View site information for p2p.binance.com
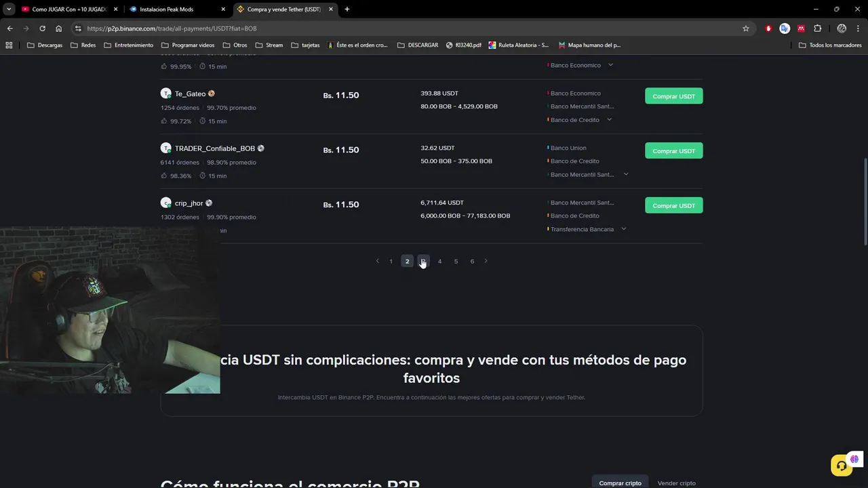This screenshot has width=868, height=488. click(x=78, y=28)
